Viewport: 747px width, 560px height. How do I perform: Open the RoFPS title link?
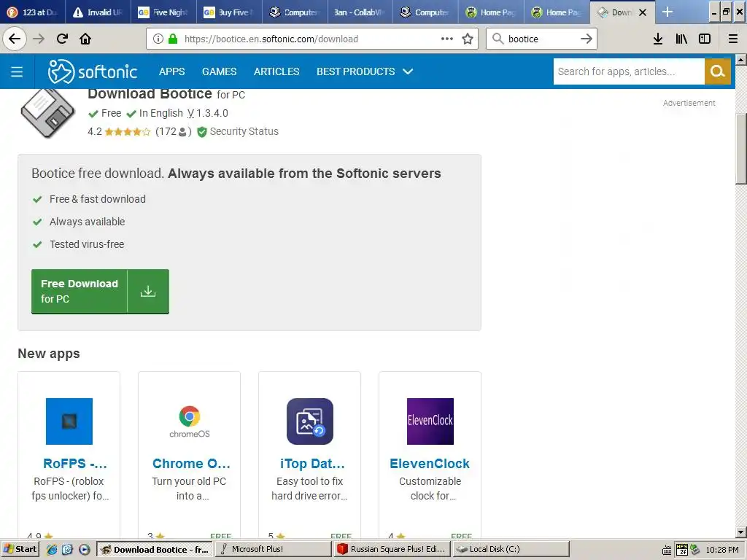pyautogui.click(x=75, y=463)
